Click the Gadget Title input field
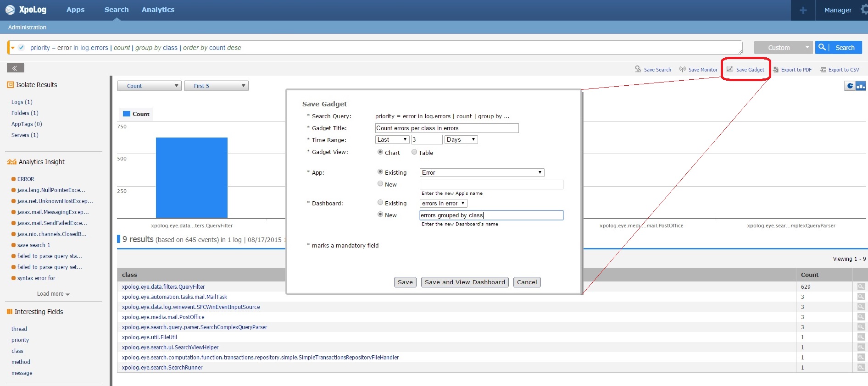This screenshot has height=386, width=868. [446, 128]
